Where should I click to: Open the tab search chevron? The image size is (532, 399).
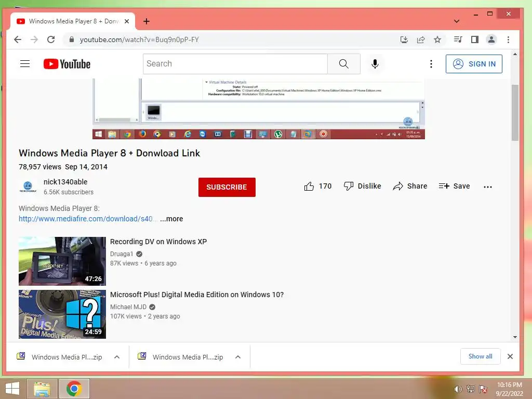[456, 21]
